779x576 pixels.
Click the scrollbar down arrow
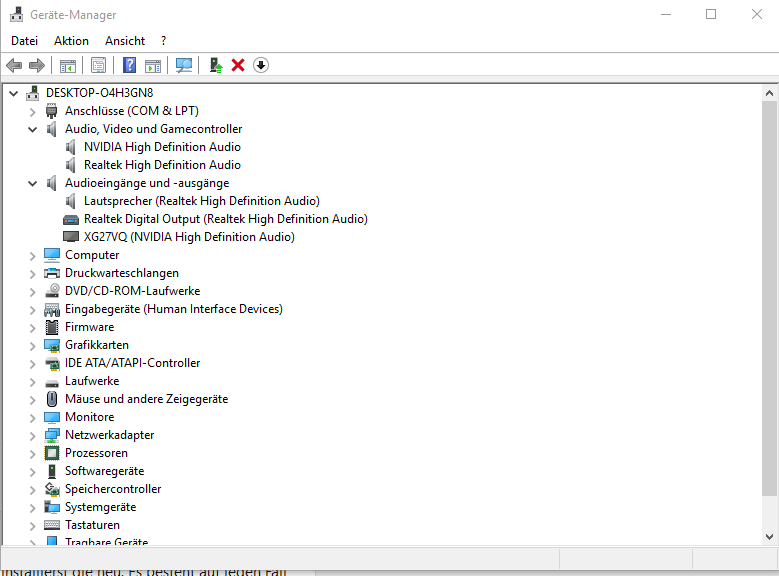coord(769,537)
